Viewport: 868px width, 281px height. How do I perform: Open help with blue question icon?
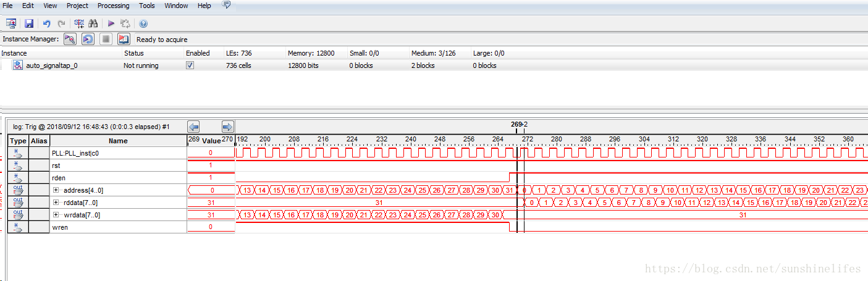(x=143, y=23)
